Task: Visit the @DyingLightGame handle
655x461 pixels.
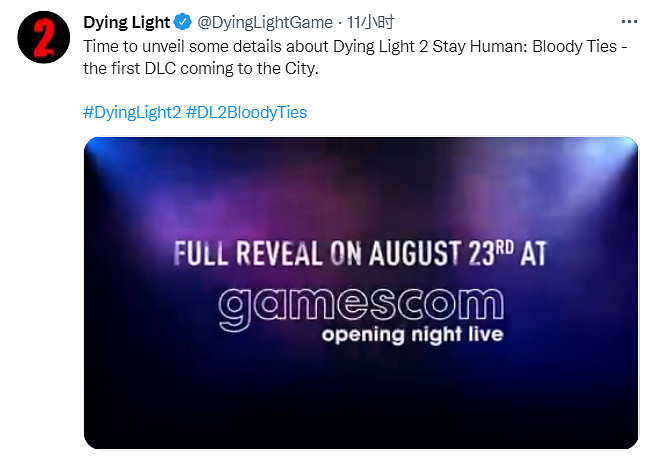Action: click(x=256, y=21)
